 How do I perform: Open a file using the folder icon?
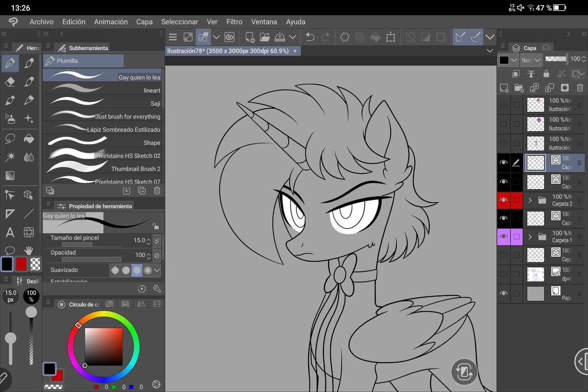[x=265, y=37]
